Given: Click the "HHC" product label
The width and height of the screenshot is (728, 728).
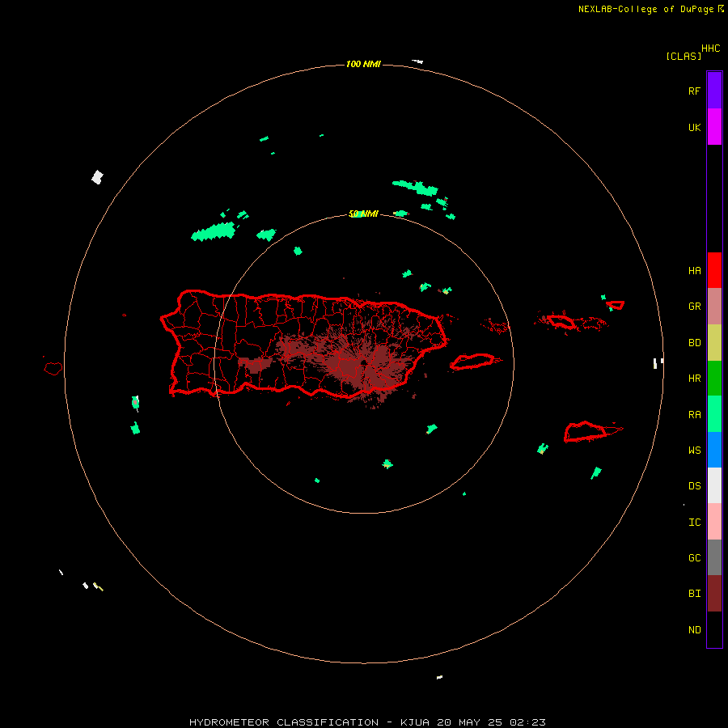Looking at the screenshot, I should tap(710, 49).
